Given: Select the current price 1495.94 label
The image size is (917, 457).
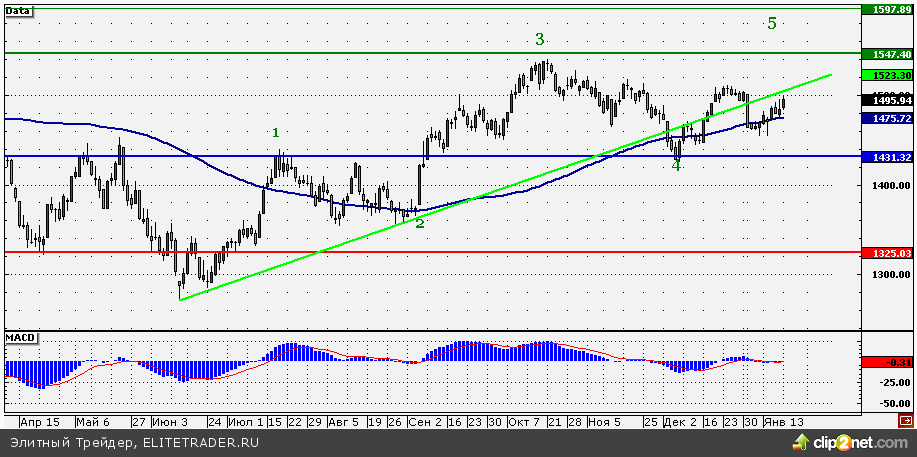Looking at the screenshot, I should (x=888, y=101).
